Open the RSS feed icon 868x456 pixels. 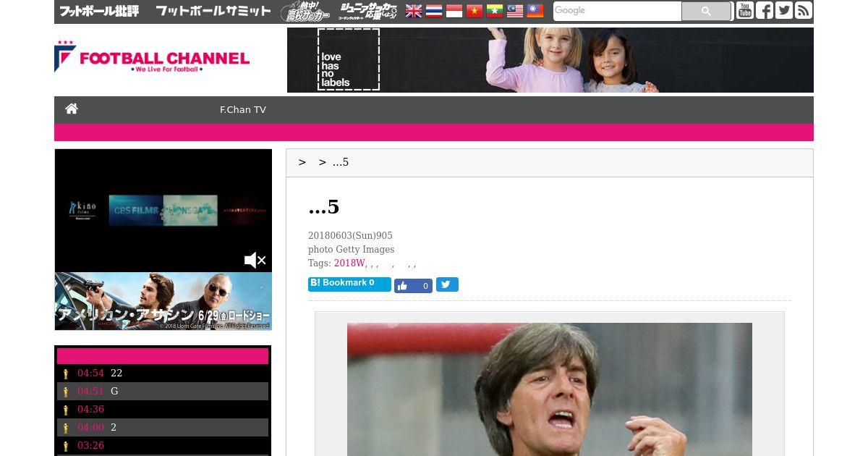(x=804, y=10)
